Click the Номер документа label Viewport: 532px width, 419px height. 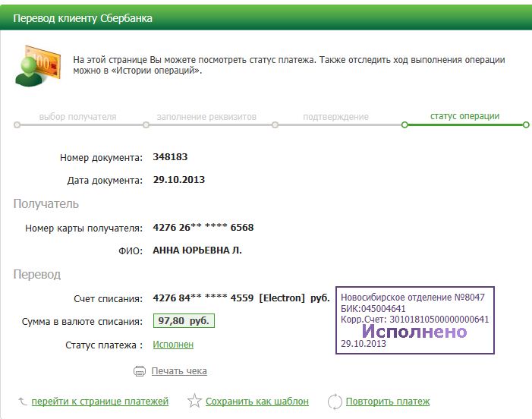[x=101, y=157]
